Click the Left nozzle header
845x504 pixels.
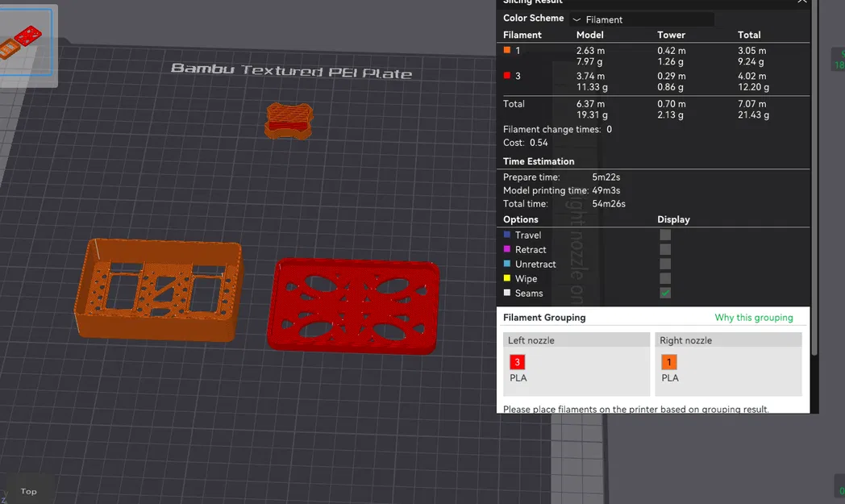[x=576, y=340]
